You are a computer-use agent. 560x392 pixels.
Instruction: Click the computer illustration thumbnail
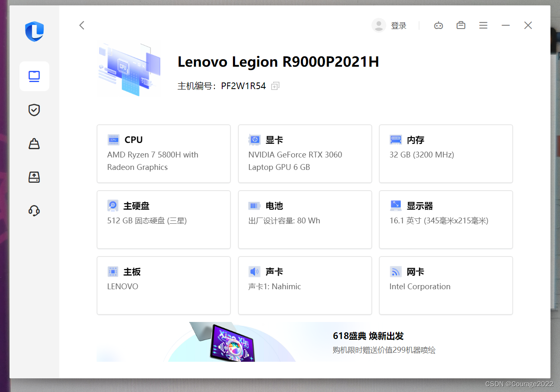(129, 69)
